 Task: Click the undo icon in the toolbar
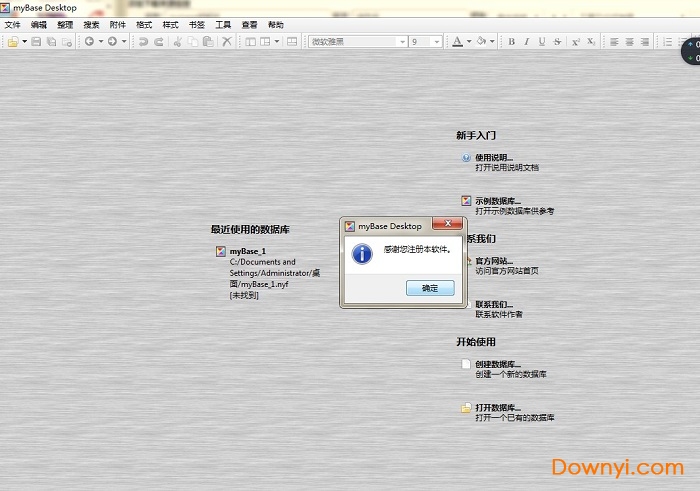click(x=143, y=42)
